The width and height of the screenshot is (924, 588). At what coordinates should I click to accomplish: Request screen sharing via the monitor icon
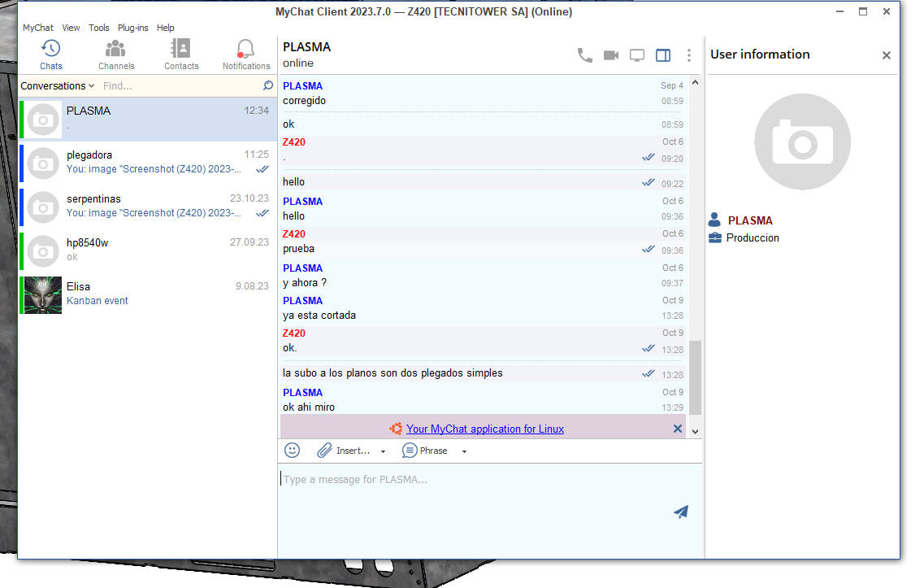click(x=637, y=55)
